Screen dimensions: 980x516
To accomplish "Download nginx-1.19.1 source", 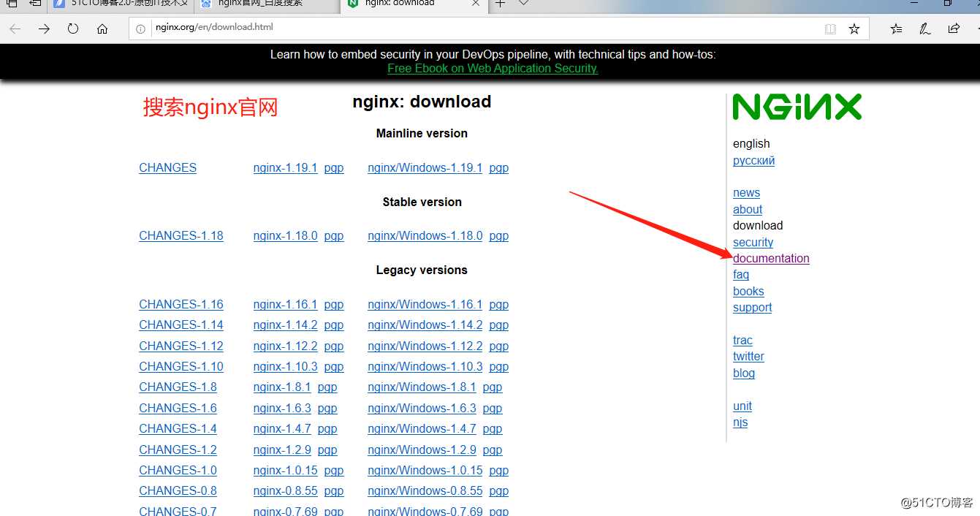I will (285, 167).
